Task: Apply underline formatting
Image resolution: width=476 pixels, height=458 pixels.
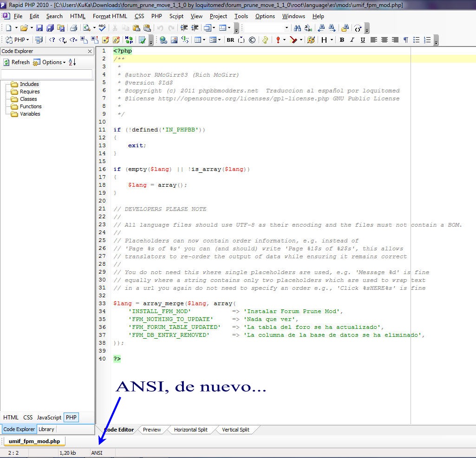Action: coord(363,40)
